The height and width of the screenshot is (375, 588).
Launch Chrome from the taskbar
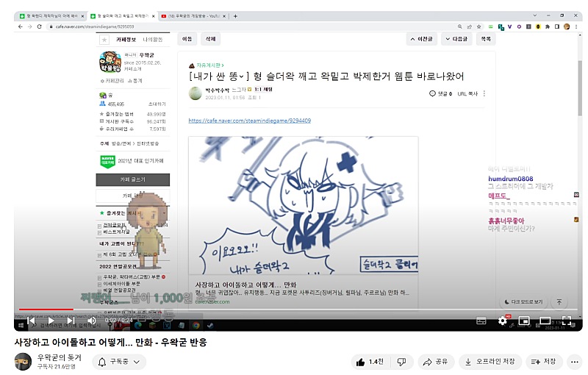(x=196, y=326)
